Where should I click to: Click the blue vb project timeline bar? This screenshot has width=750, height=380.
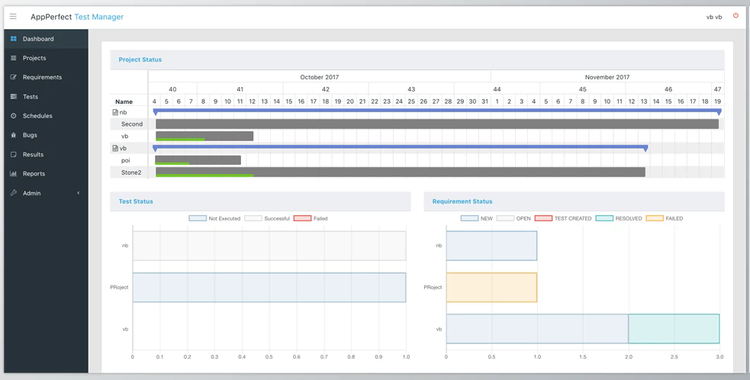400,146
